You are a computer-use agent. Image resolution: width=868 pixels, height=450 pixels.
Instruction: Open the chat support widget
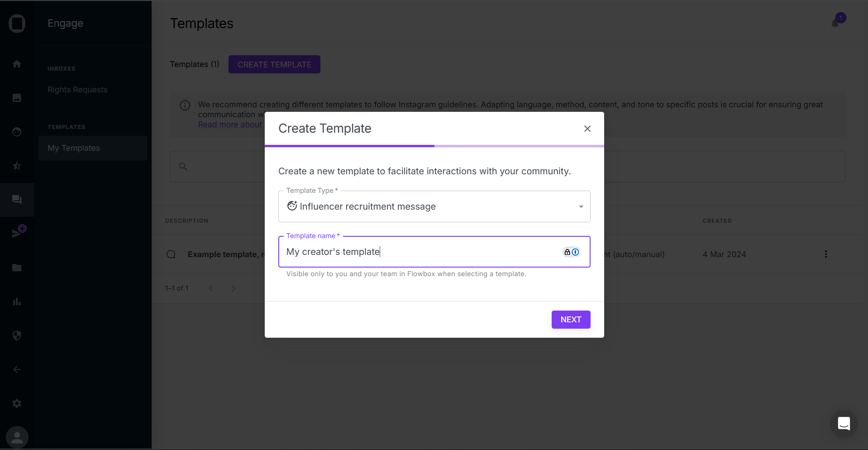(844, 424)
